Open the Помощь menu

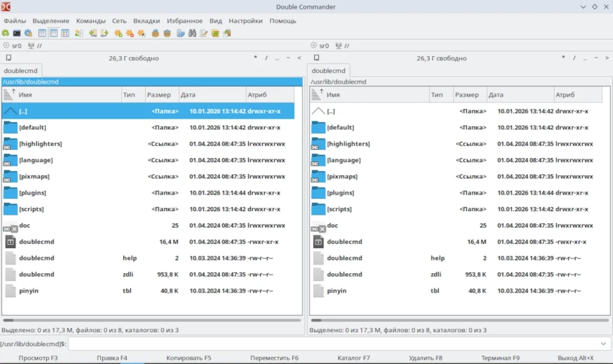[283, 21]
